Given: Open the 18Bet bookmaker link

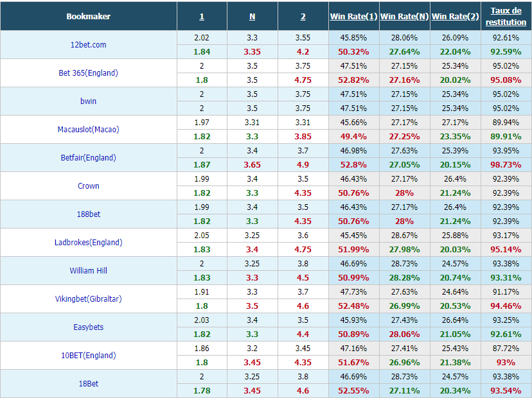Looking at the screenshot, I should [x=88, y=384].
